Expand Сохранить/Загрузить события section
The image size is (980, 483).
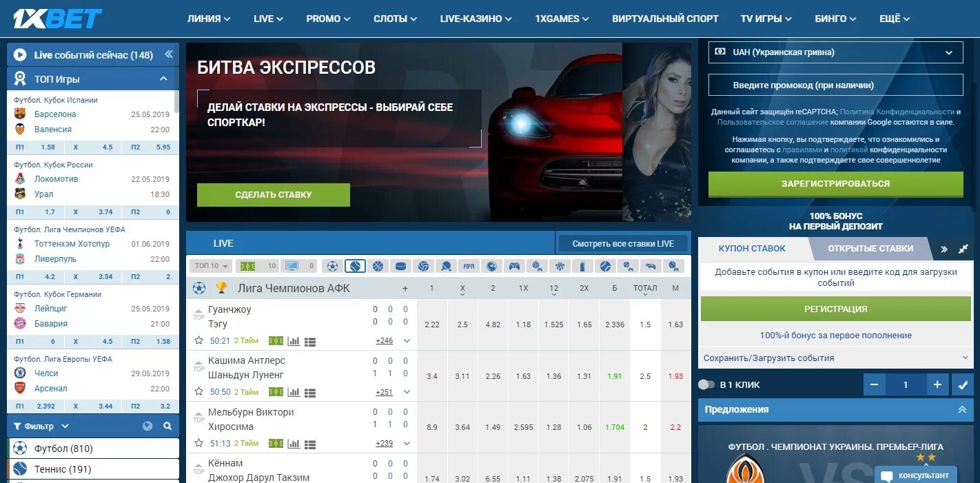tap(836, 358)
